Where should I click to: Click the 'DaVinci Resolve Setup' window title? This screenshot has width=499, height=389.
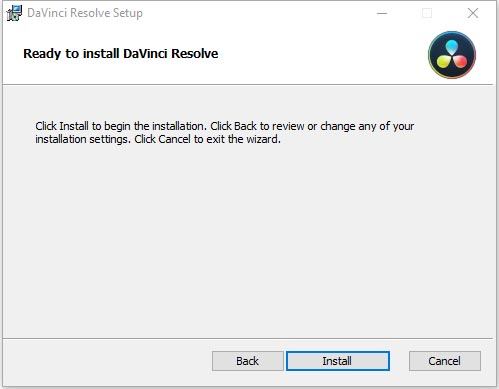pos(85,13)
